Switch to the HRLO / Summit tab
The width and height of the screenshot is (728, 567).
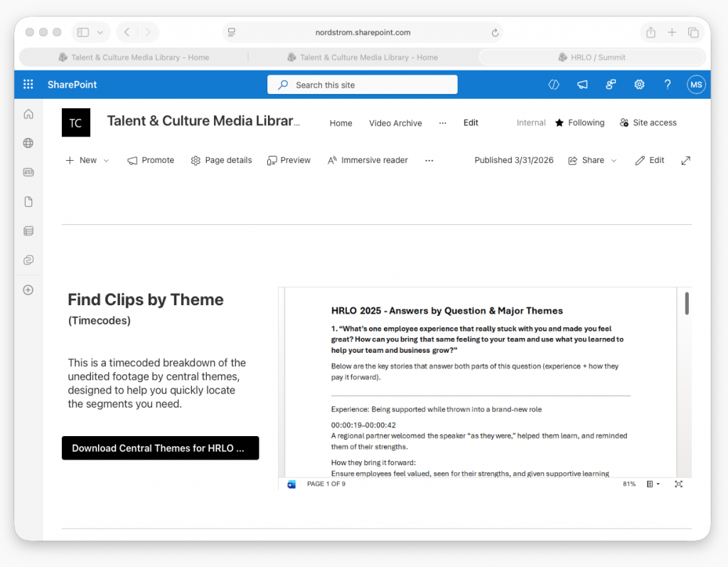click(591, 58)
